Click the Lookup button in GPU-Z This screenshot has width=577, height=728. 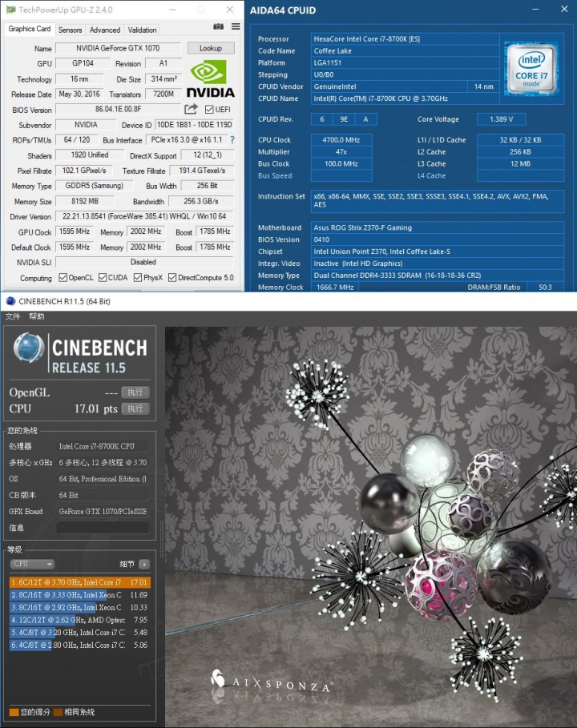pyautogui.click(x=211, y=48)
